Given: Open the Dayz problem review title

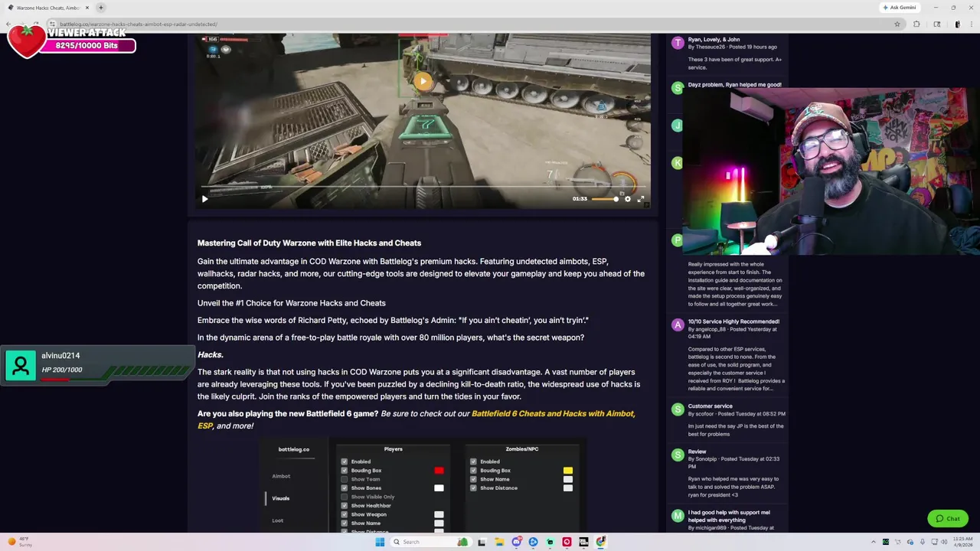Looking at the screenshot, I should pyautogui.click(x=734, y=85).
